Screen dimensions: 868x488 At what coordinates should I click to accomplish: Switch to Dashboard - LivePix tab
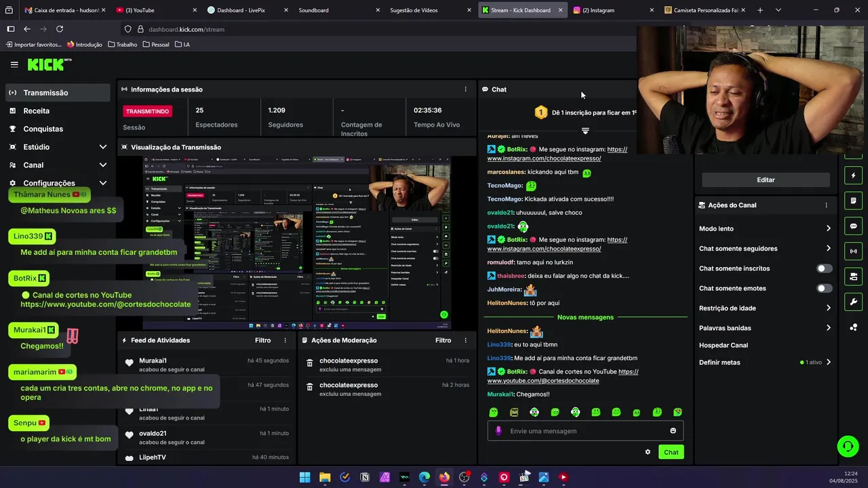click(x=248, y=10)
